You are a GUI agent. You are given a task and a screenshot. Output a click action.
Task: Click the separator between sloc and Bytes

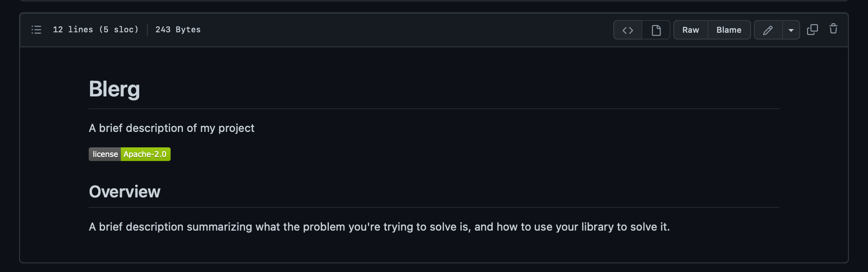pyautogui.click(x=147, y=30)
